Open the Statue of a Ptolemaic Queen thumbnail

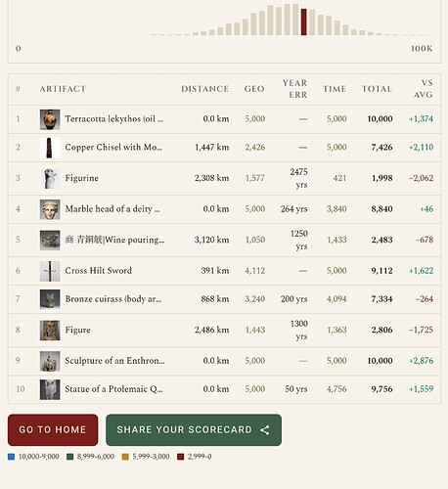(50, 389)
